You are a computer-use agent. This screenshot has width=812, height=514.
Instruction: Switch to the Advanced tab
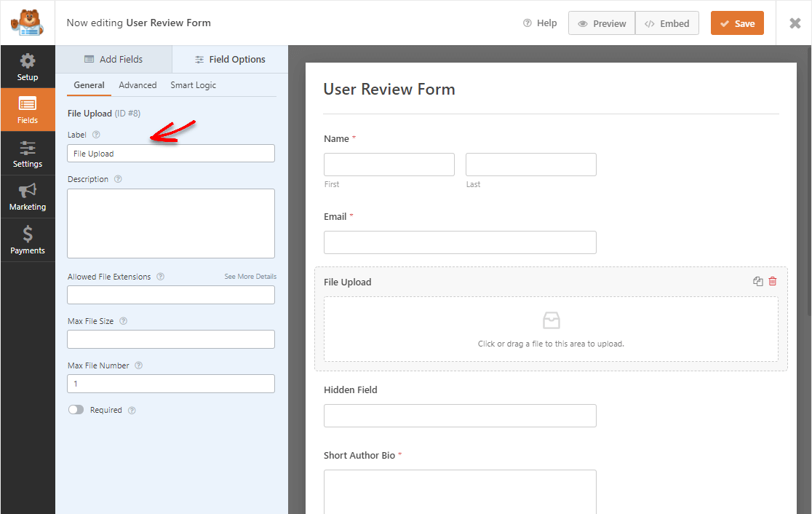click(x=138, y=85)
